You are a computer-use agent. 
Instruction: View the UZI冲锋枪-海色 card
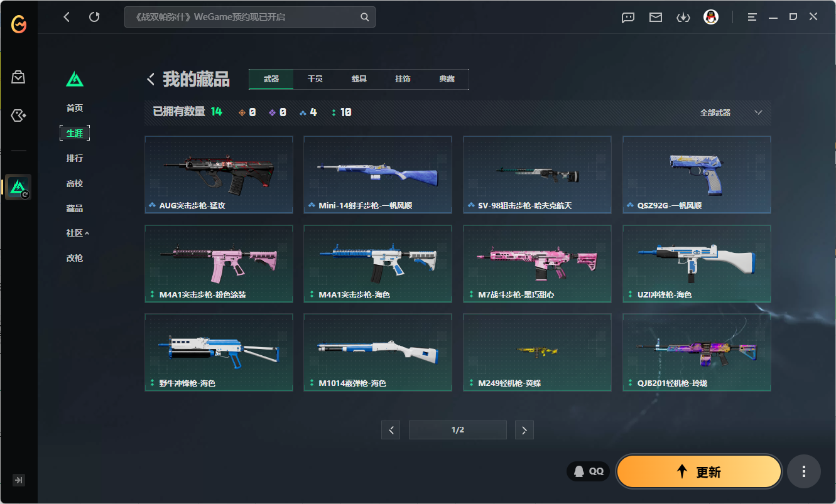pyautogui.click(x=697, y=264)
